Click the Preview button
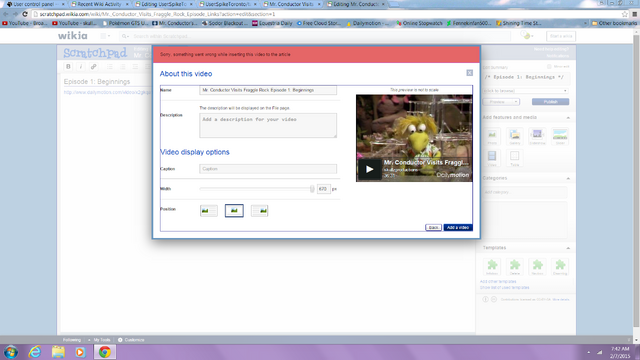Screen dimensions: 640x360 click(x=498, y=102)
